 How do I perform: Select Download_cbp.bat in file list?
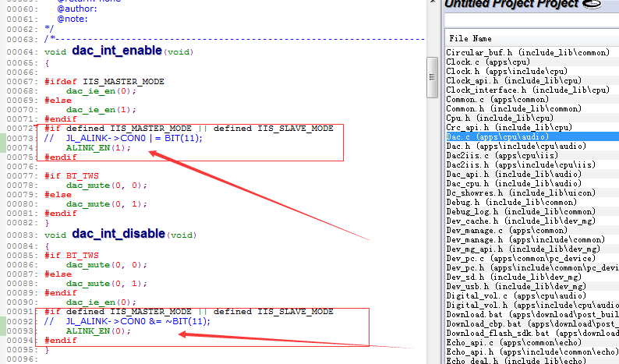(532, 323)
